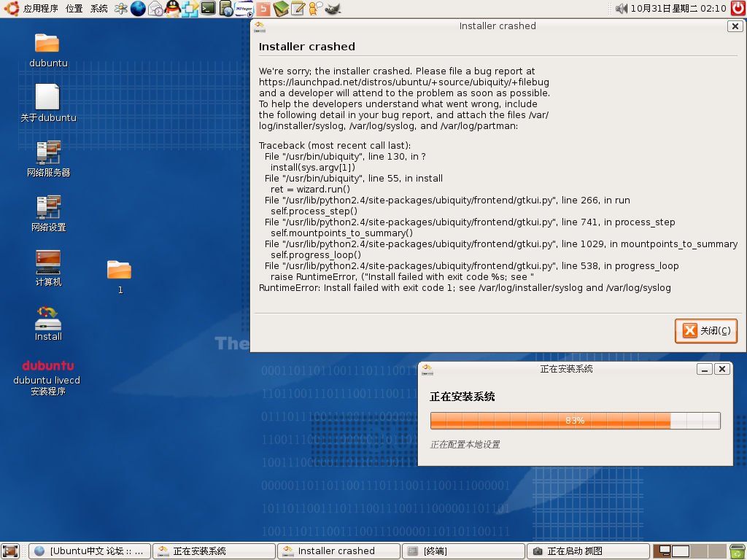This screenshot has height=560, width=747.
Task: Open the orange square panel launcher
Action: pyautogui.click(x=263, y=9)
